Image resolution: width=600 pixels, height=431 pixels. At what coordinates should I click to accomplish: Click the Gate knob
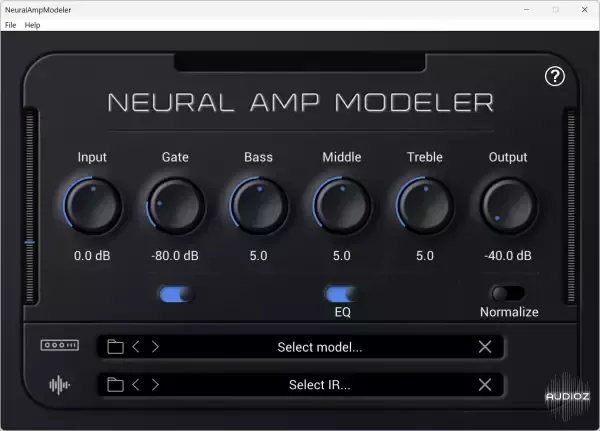176,206
